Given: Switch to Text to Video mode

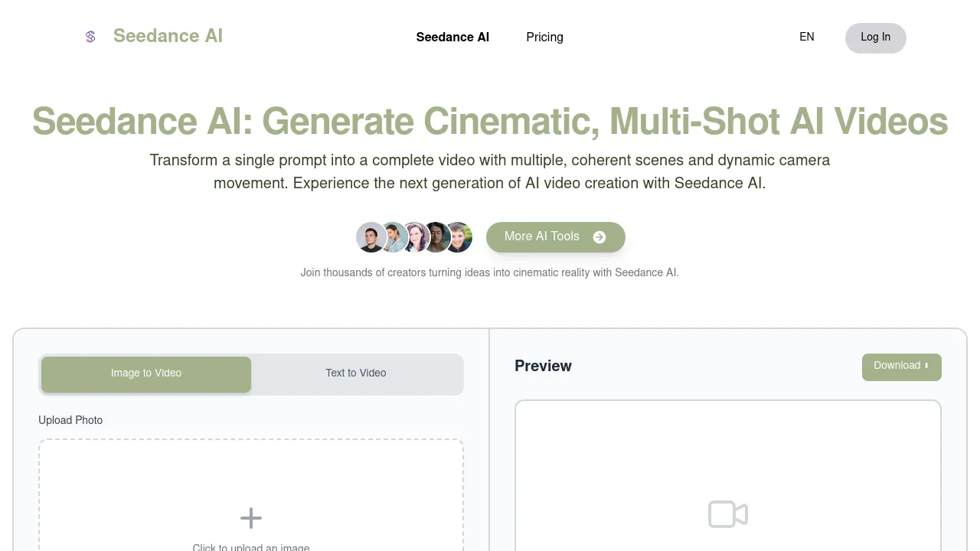Looking at the screenshot, I should point(356,374).
